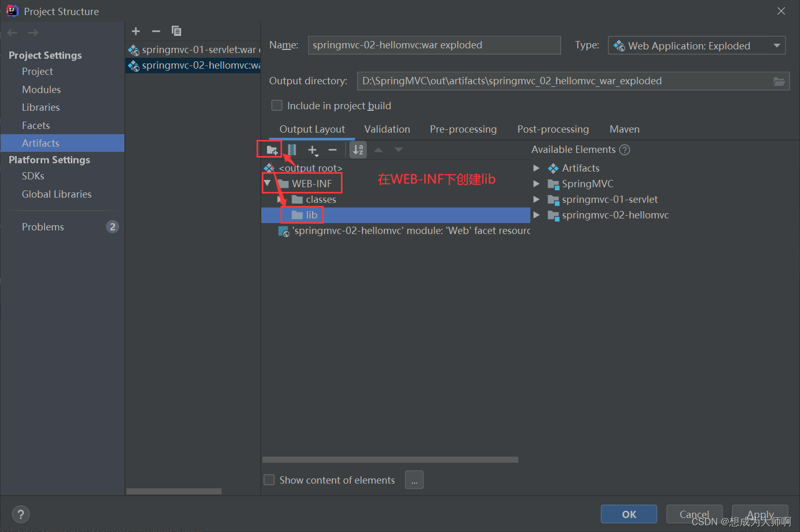Copy the selected artifact icon
Viewport: 800px width, 532px height.
click(176, 31)
